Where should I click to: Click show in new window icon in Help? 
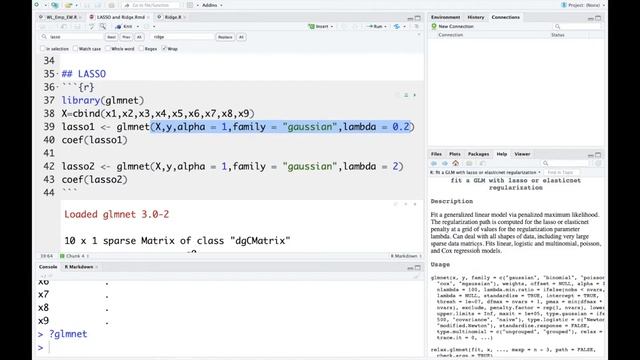point(482,163)
